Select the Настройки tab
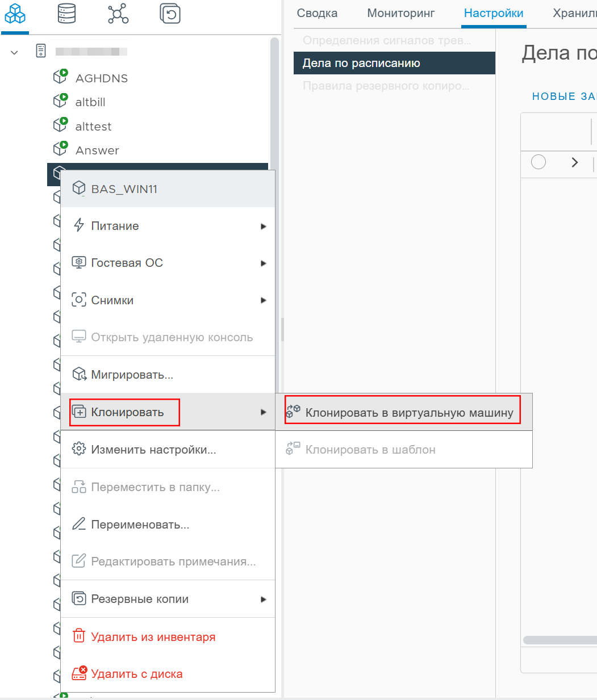 tap(494, 13)
